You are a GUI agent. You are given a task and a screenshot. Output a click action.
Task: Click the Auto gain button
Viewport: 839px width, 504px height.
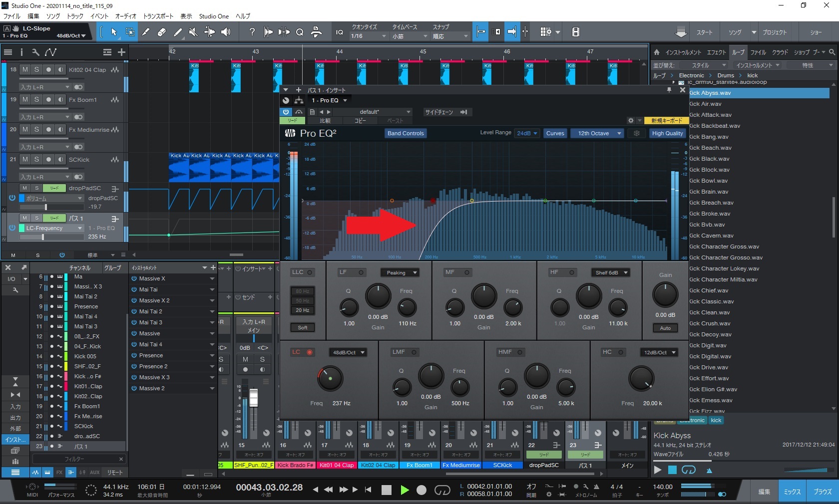point(665,328)
